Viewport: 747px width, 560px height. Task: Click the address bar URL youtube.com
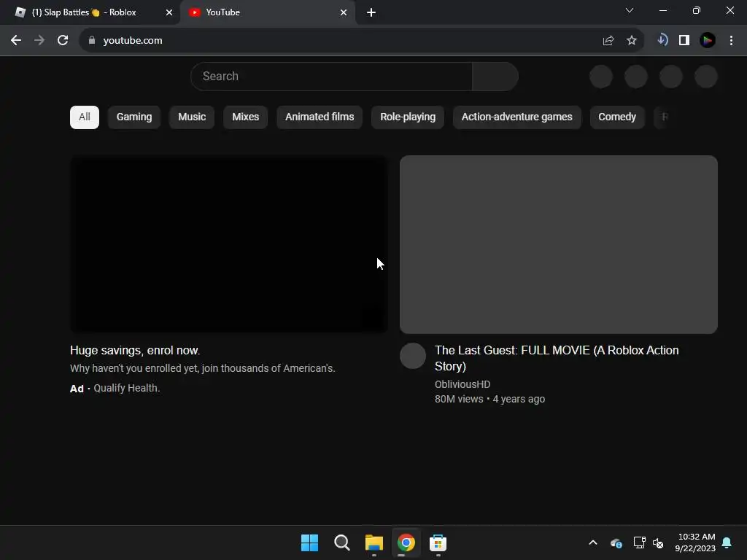[133, 41]
